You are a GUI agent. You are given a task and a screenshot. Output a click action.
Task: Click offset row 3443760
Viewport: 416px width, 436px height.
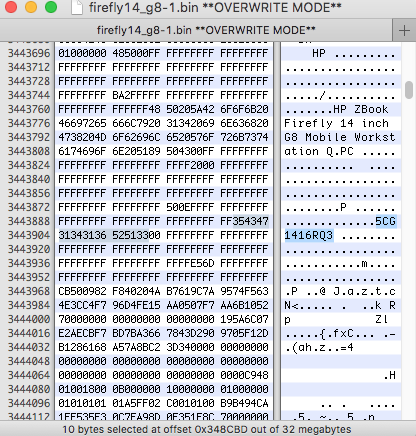pyautogui.click(x=29, y=109)
